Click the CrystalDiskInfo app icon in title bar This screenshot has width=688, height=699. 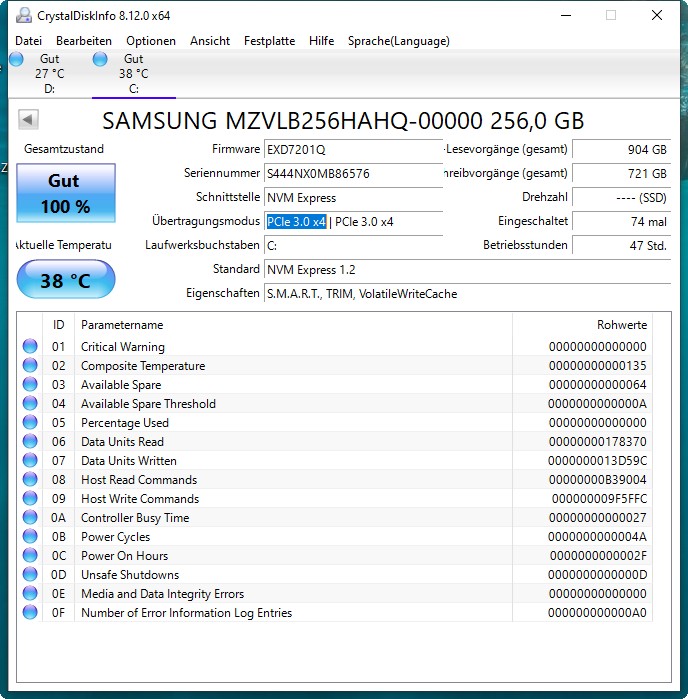pyautogui.click(x=24, y=16)
